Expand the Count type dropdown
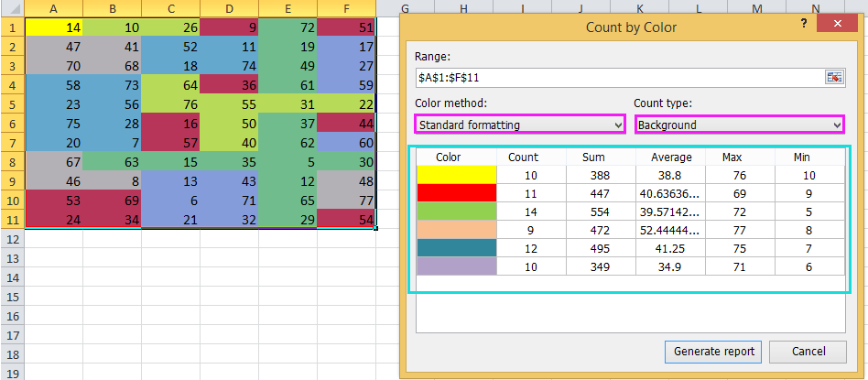This screenshot has height=380, width=868. point(739,125)
